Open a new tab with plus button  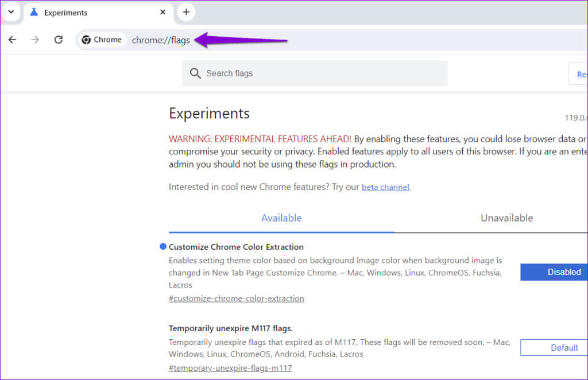(186, 12)
